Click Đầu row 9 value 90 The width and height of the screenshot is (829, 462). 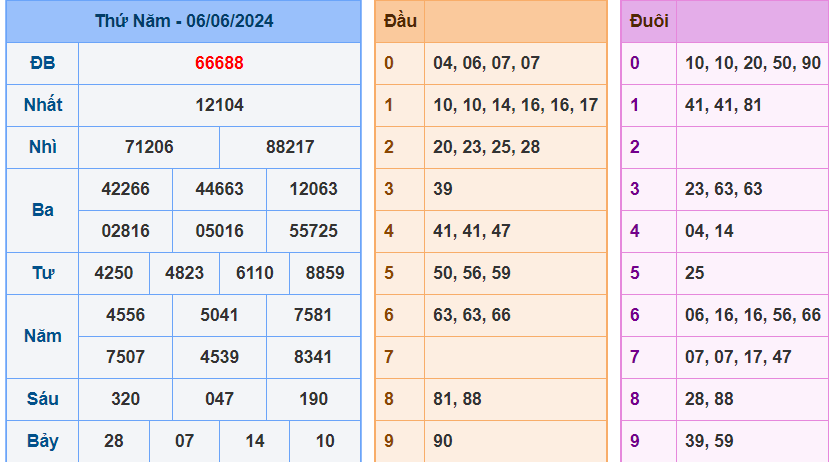click(443, 441)
